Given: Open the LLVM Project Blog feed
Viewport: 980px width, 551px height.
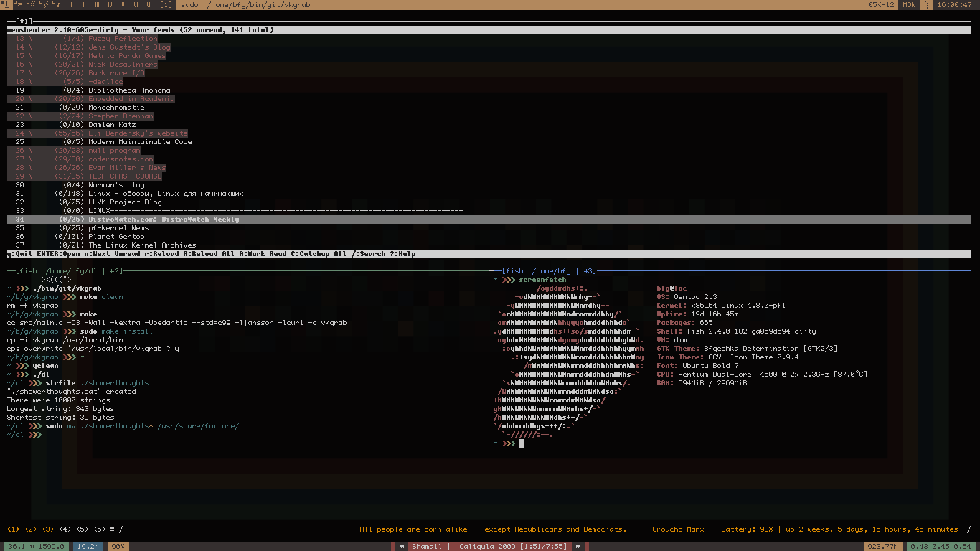Looking at the screenshot, I should 125,202.
